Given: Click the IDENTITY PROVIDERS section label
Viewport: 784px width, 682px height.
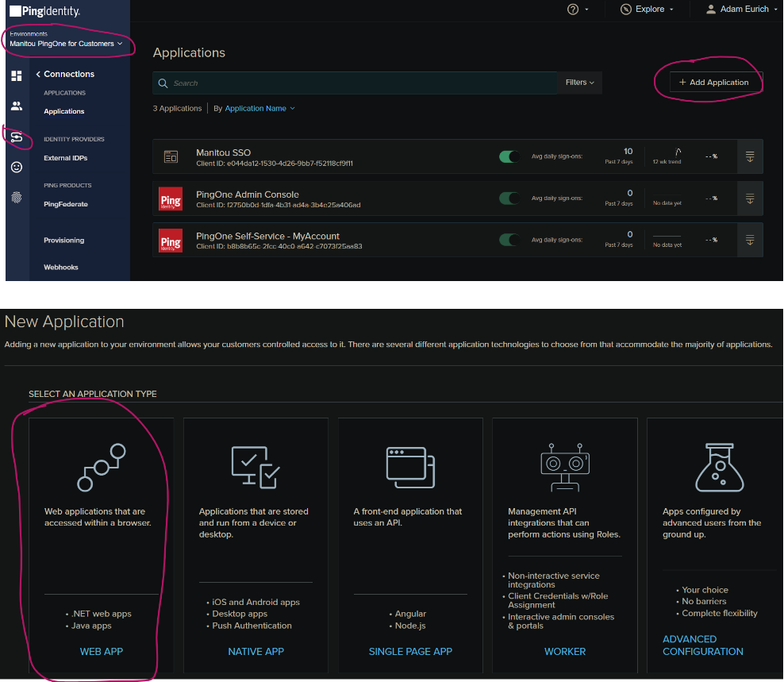Looking at the screenshot, I should [x=74, y=139].
